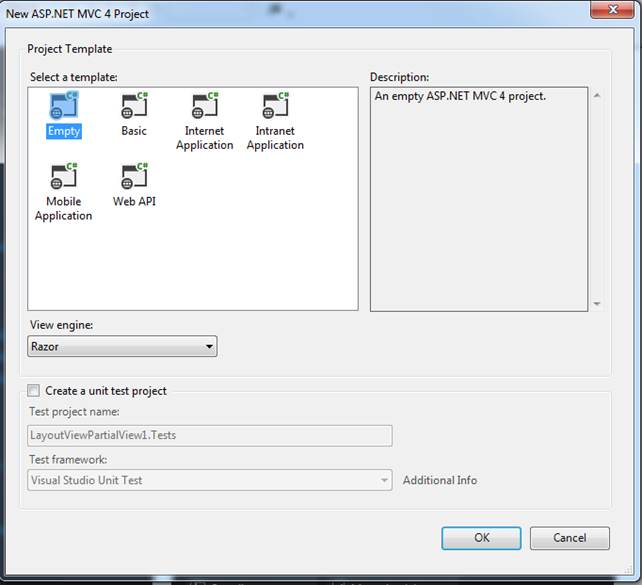The height and width of the screenshot is (585, 642).
Task: Pick the Web API template icon
Action: click(x=134, y=176)
